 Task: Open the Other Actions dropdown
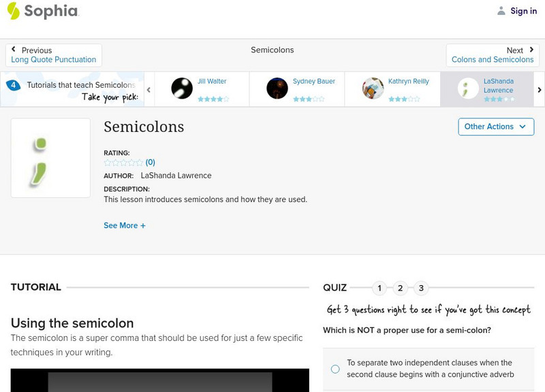tap(495, 127)
